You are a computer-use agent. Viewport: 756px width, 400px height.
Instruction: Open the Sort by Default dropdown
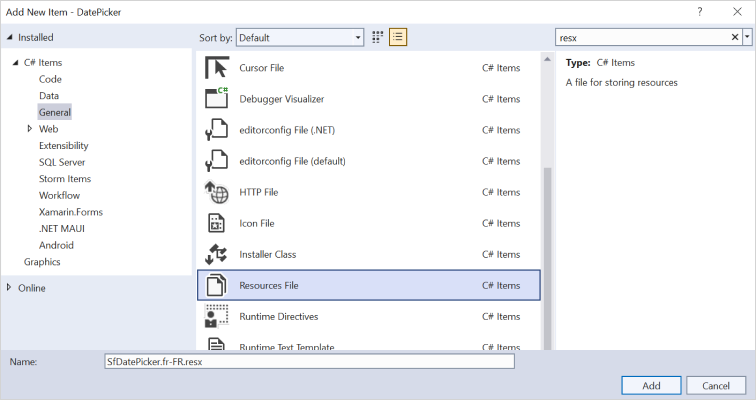(x=299, y=37)
